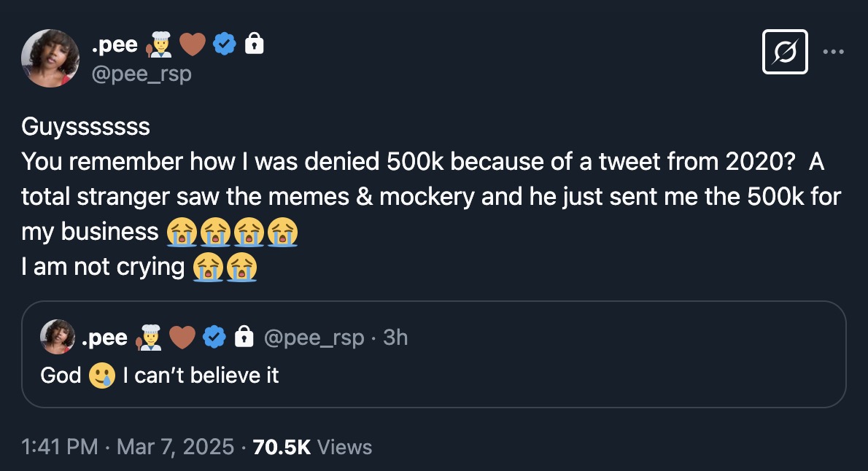Click the "1:41 PM · Mar 7, 2025" timestamp

click(x=128, y=447)
